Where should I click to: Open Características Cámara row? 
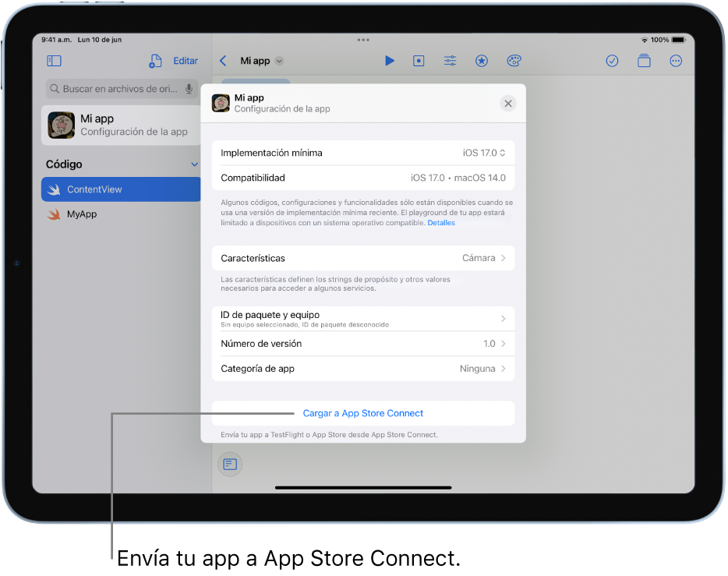363,258
